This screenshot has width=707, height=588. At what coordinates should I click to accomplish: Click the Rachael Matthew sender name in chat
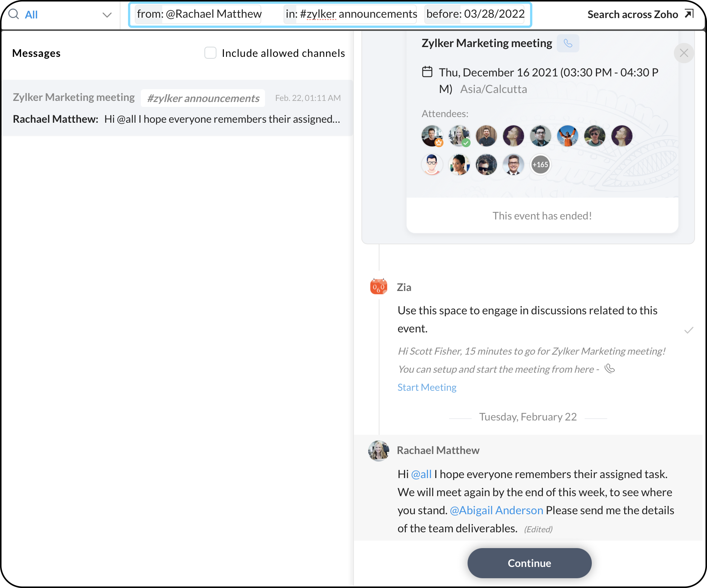pos(438,450)
